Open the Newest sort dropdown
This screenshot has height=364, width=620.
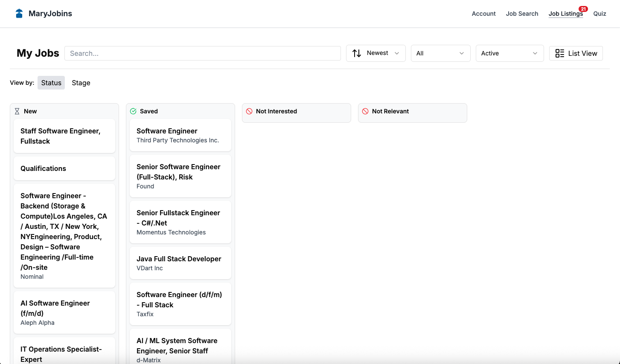click(x=376, y=53)
